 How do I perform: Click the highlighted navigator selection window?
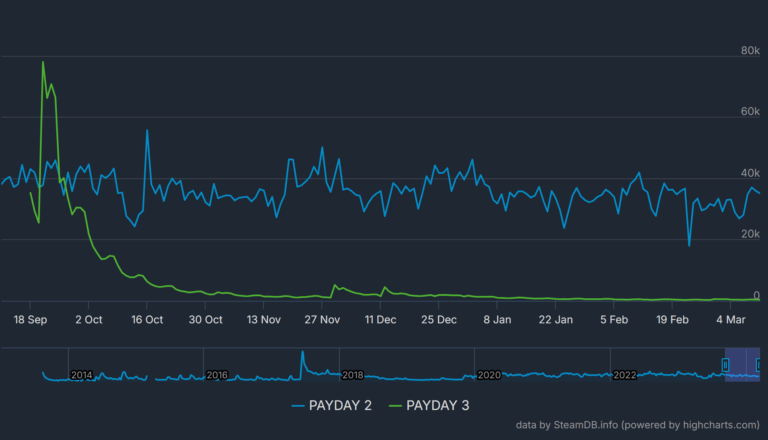743,364
